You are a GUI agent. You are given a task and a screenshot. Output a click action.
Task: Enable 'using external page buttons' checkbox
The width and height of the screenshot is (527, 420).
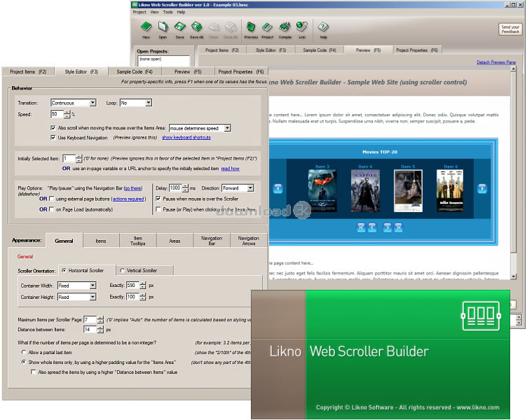pyautogui.click(x=51, y=199)
